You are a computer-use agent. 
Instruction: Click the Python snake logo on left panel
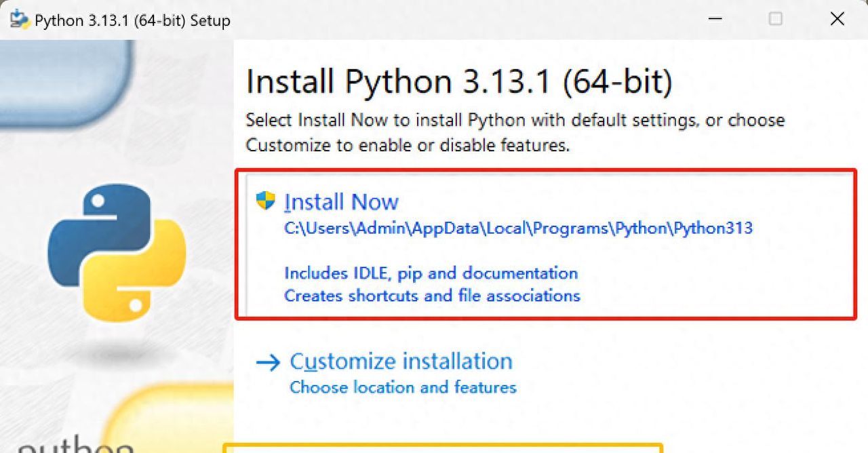tap(117, 252)
